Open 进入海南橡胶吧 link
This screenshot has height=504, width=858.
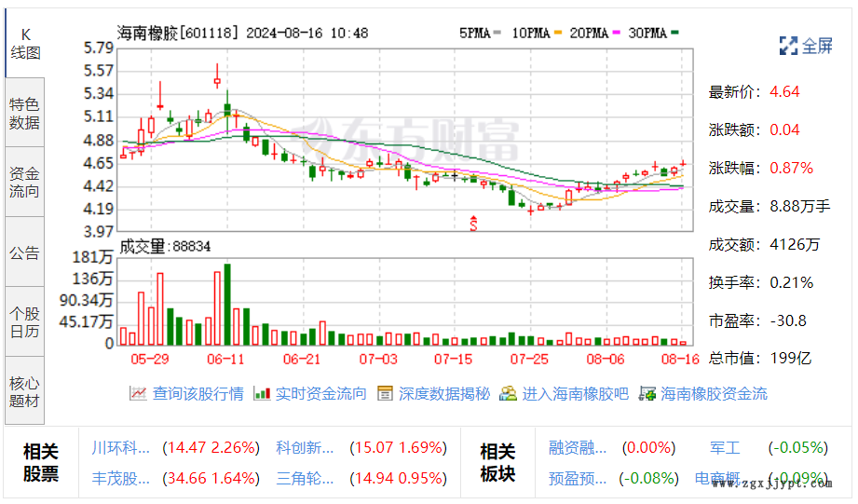[x=575, y=393]
